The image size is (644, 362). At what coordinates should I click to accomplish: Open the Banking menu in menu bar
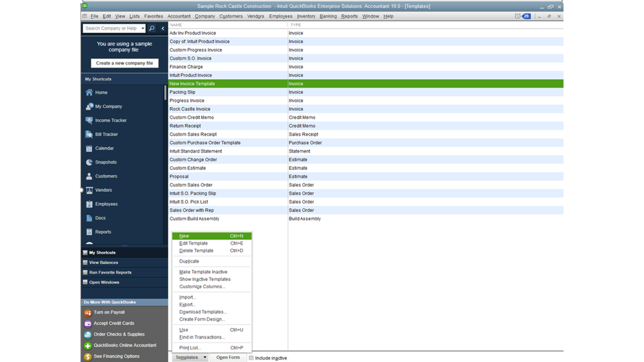click(327, 16)
